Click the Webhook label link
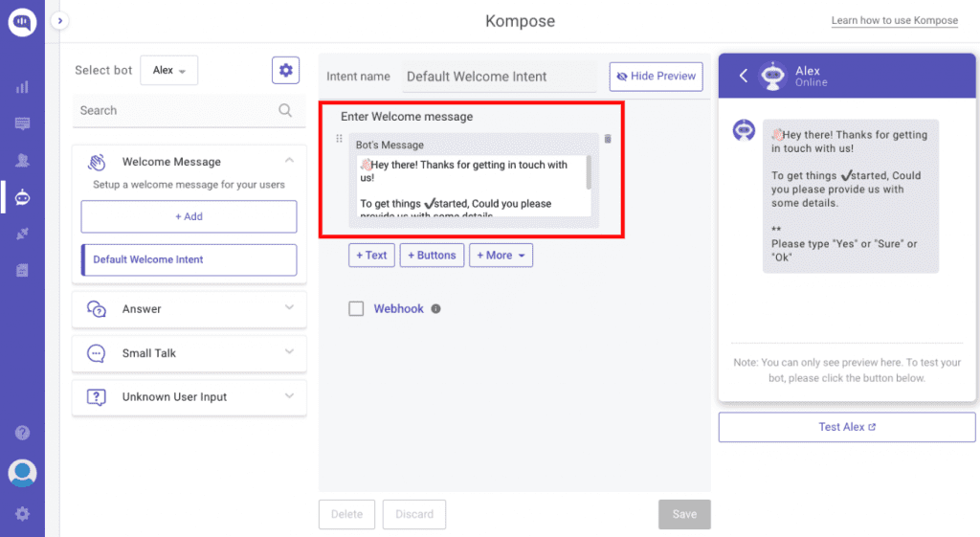Image resolution: width=980 pixels, height=537 pixels. point(399,309)
